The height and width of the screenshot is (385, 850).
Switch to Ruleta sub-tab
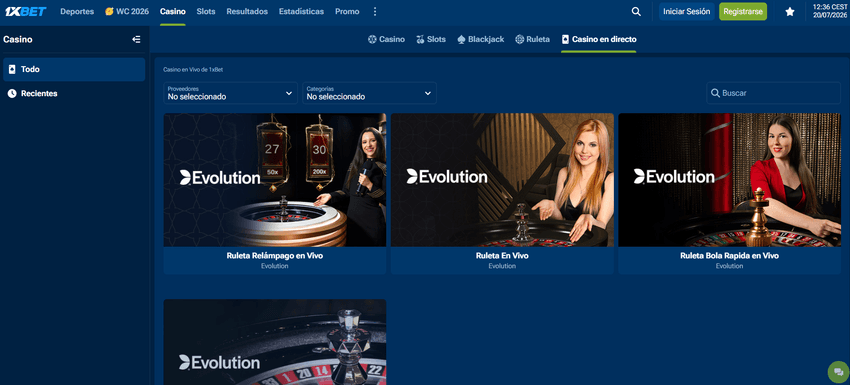532,40
